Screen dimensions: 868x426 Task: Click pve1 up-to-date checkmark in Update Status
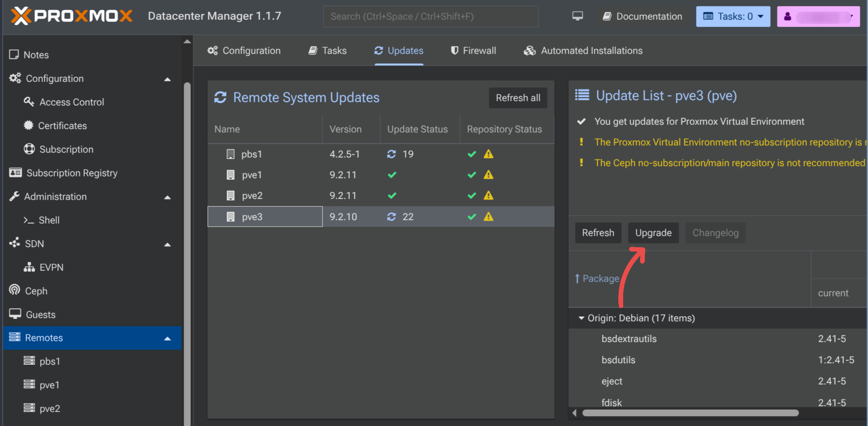pos(392,175)
